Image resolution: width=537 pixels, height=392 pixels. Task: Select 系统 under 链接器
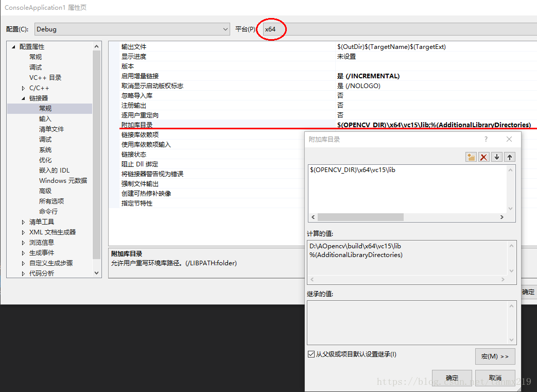tap(45, 150)
